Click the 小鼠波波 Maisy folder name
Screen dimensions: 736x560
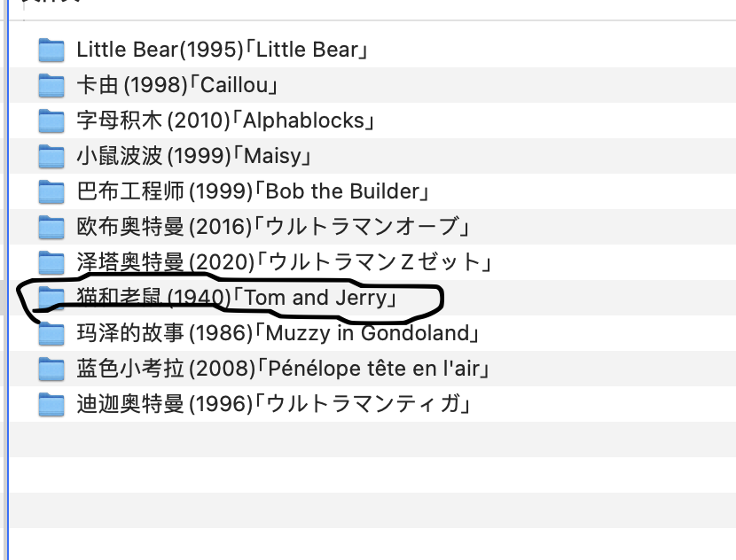(x=193, y=156)
